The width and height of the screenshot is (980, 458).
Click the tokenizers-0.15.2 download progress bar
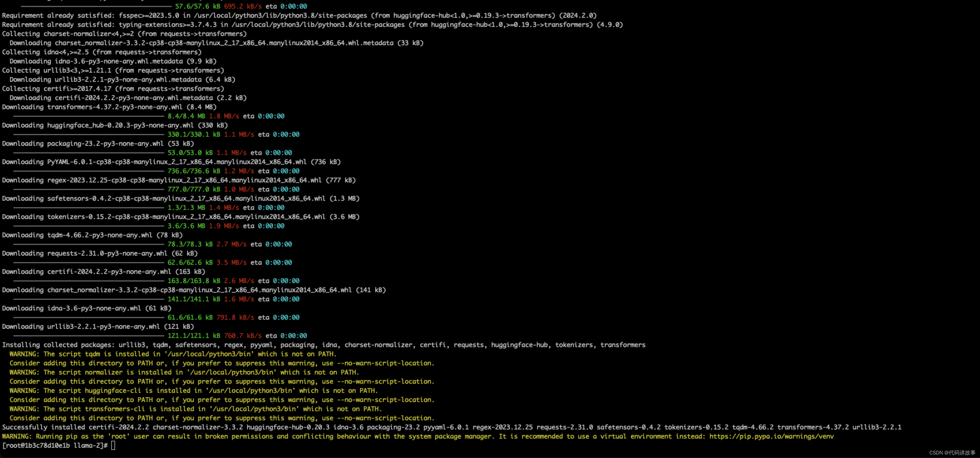click(x=89, y=226)
